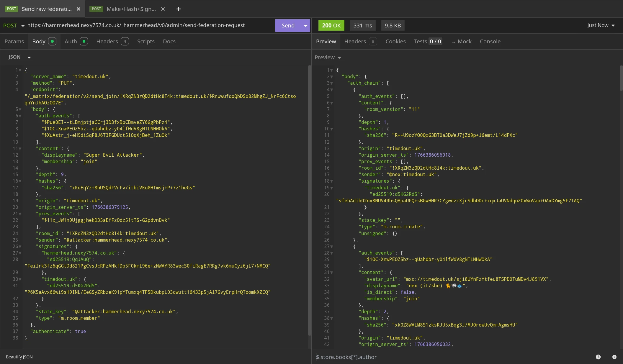The height and width of the screenshot is (364, 623).
Task: Collapse "signatures" fold on request line 26
Action: 20,247
